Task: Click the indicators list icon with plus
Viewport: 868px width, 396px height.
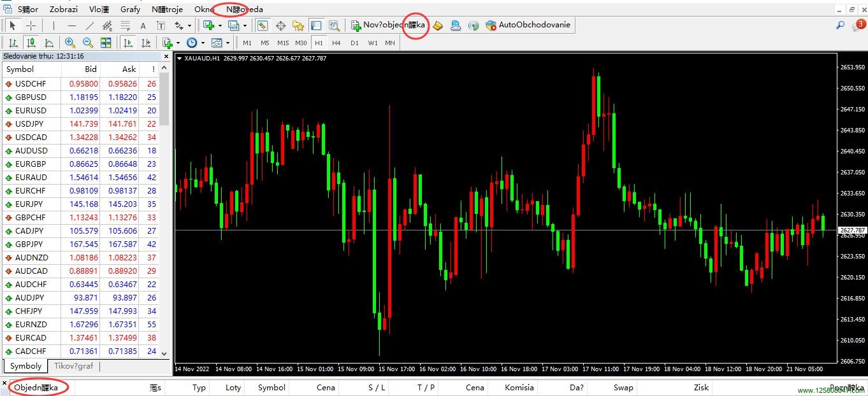Action: pyautogui.click(x=167, y=43)
